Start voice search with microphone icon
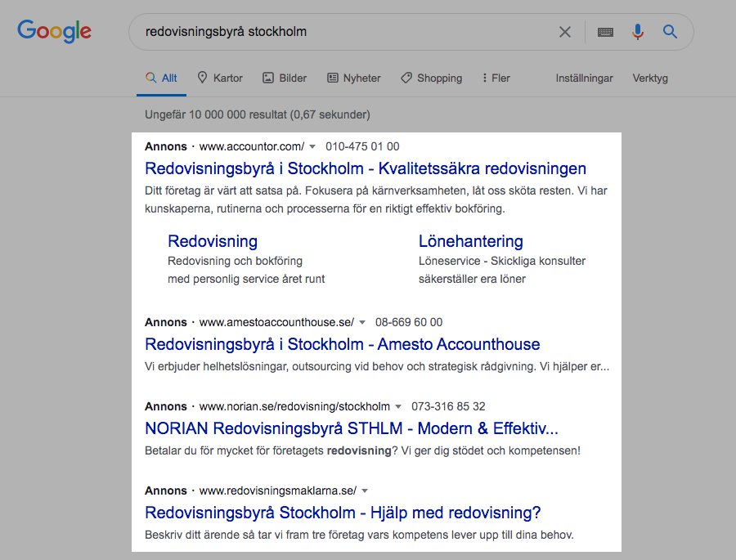Screen dimensions: 736x560 637,32
